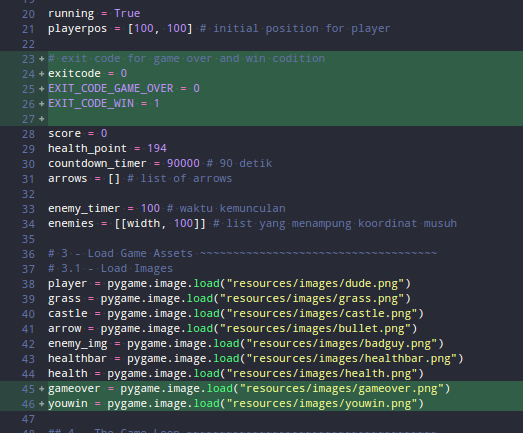This screenshot has height=433, width=523.
Task: Click the plus diff marker on line 27
Action: tap(42, 119)
